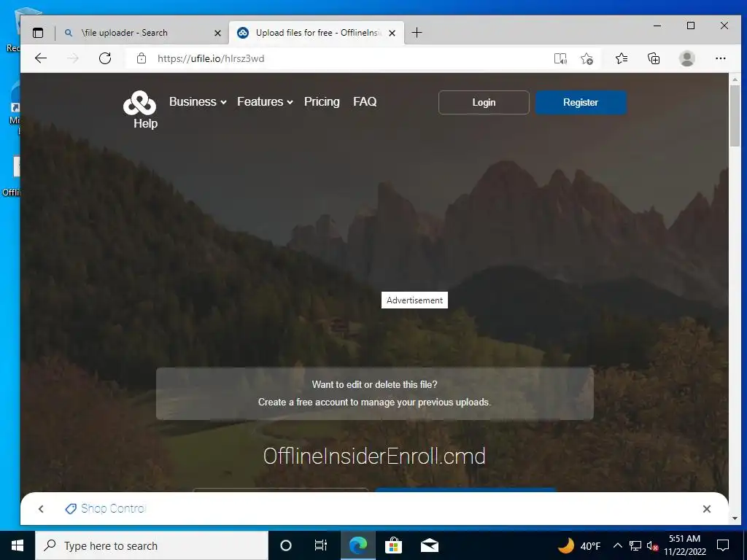Image resolution: width=747 pixels, height=560 pixels.
Task: Open Task View
Action: [321, 545]
